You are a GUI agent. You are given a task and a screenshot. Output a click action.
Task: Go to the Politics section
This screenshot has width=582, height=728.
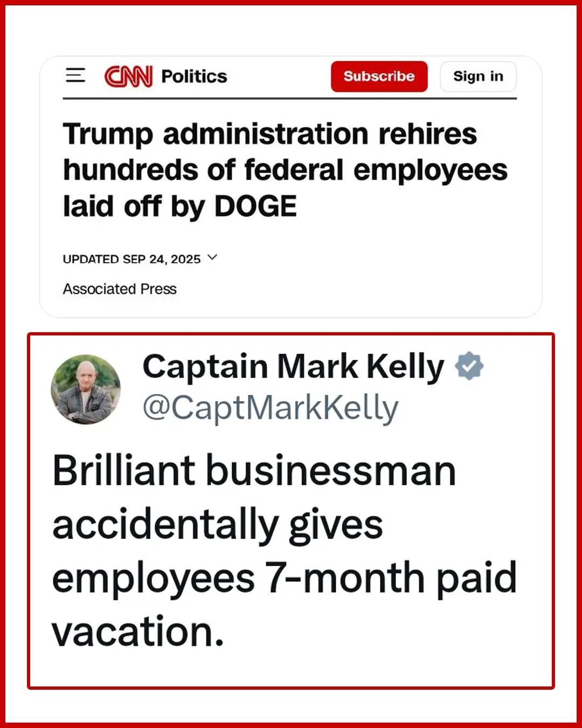pos(194,77)
